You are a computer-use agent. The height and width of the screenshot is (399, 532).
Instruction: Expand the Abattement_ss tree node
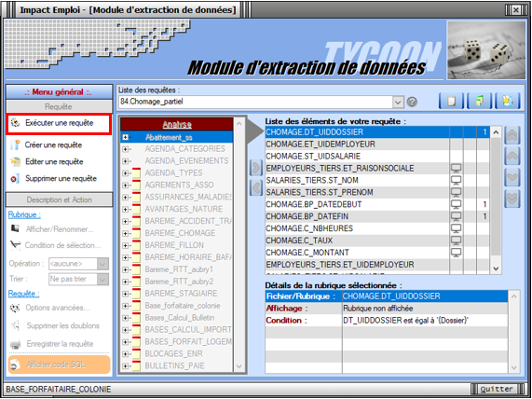click(126, 137)
